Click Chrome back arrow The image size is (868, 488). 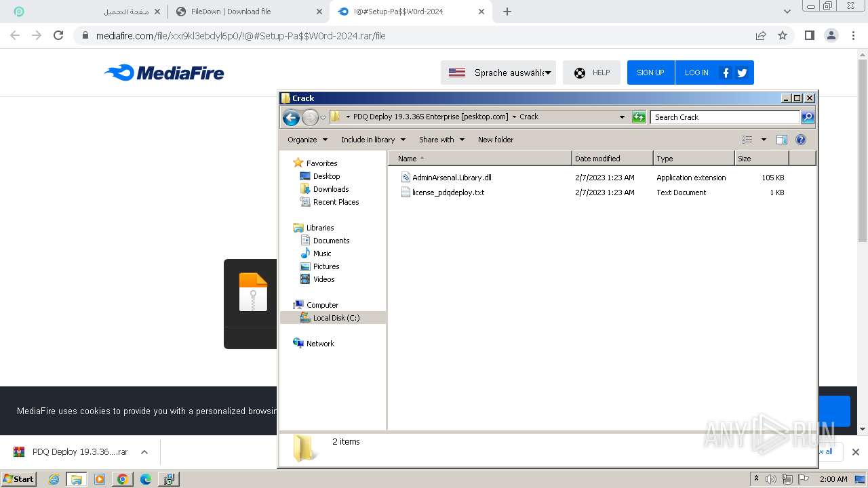(x=15, y=35)
